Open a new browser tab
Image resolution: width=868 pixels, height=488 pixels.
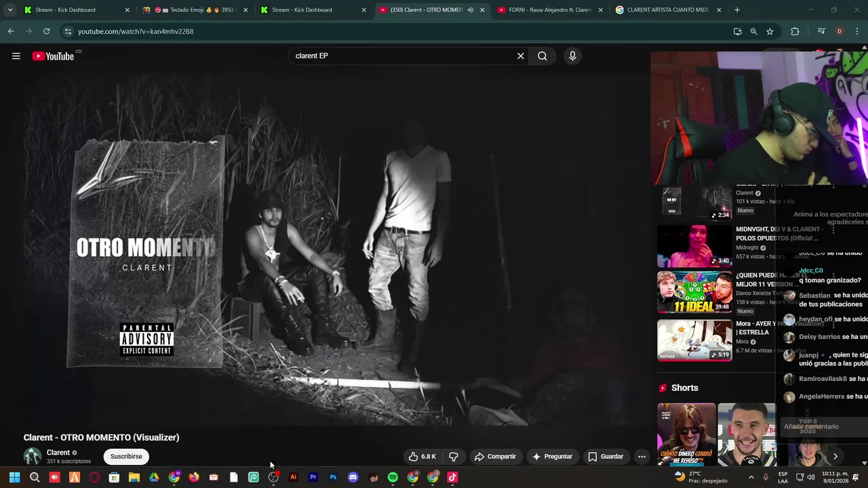tap(737, 10)
